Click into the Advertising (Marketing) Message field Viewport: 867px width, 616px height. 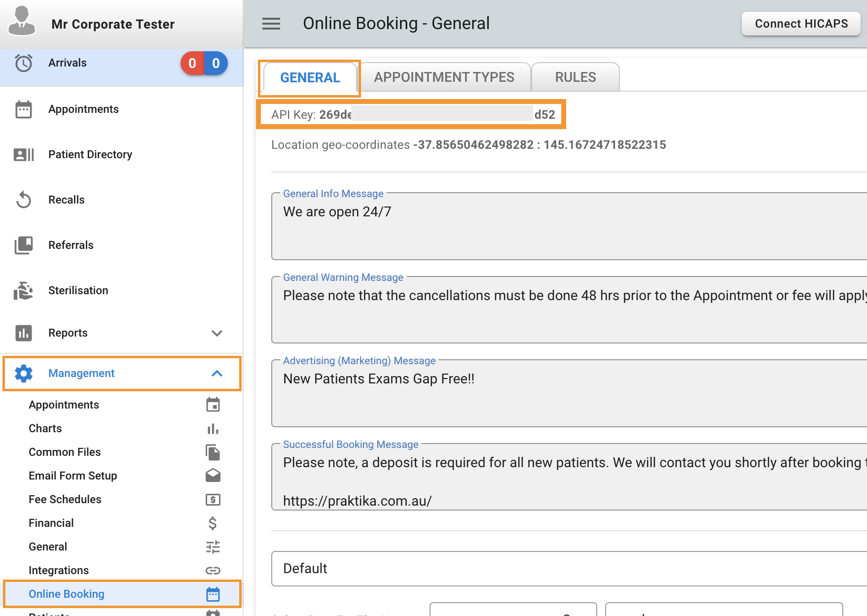click(569, 393)
